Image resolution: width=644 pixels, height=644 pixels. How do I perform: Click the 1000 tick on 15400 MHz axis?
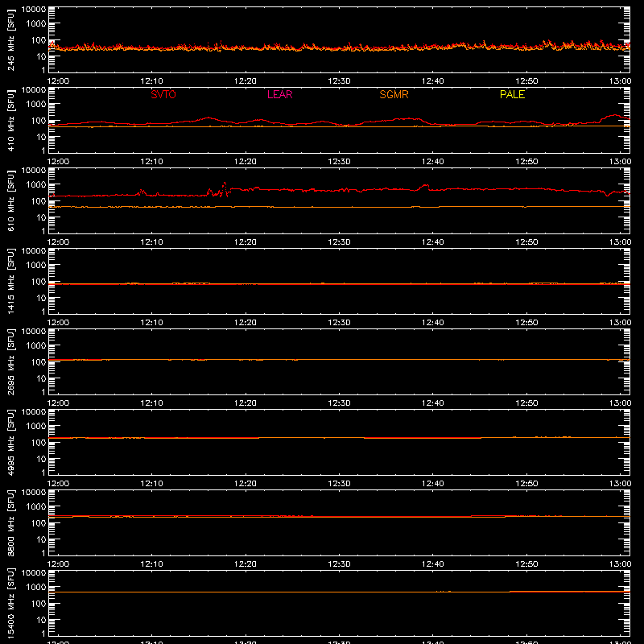tap(36, 588)
